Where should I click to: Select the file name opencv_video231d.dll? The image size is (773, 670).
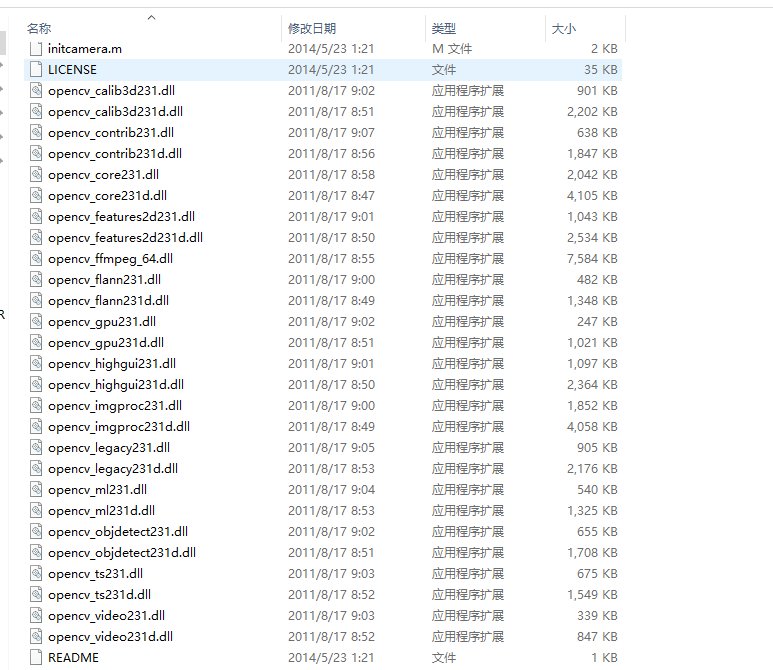coord(110,637)
